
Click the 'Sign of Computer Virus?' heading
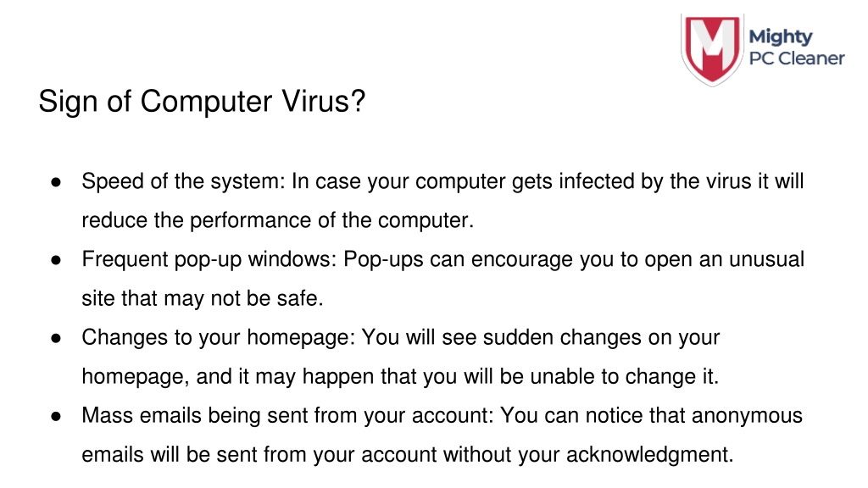click(202, 102)
